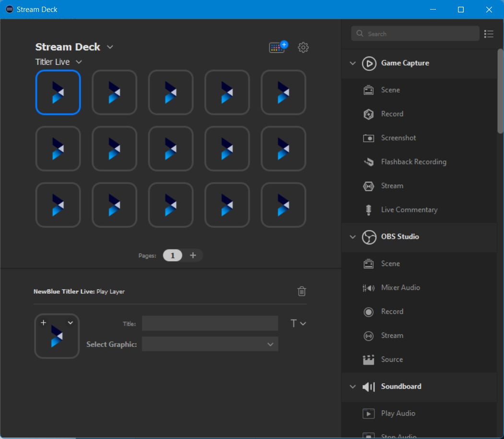Select the highlighted first key in top row
This screenshot has height=439, width=504.
tap(58, 92)
